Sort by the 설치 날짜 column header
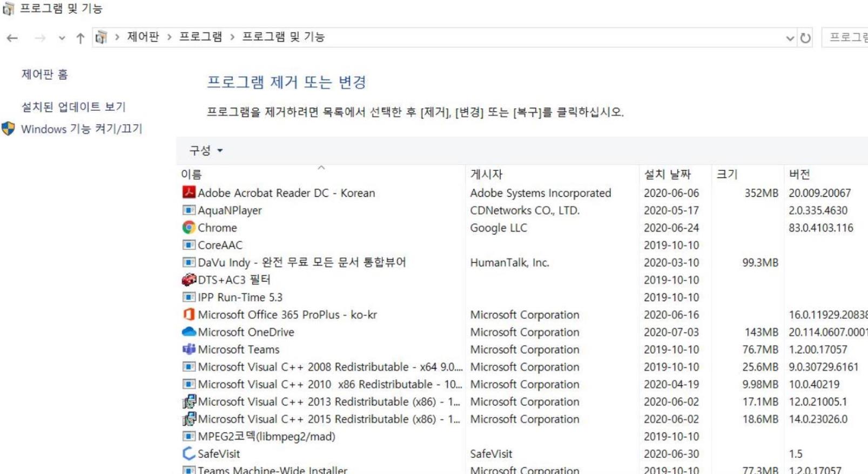 click(x=675, y=174)
